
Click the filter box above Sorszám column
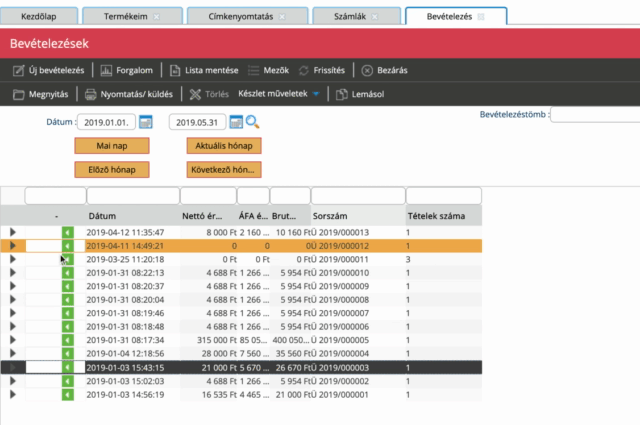pos(358,196)
